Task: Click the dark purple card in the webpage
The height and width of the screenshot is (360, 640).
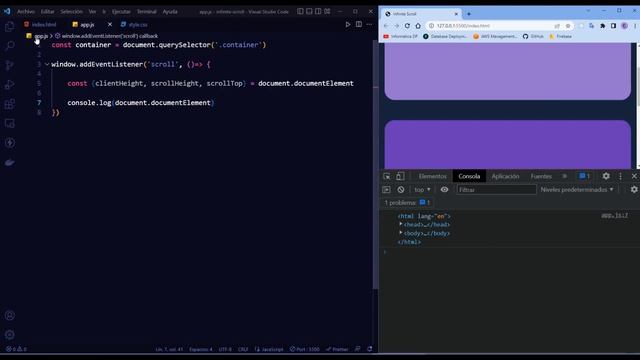Action: click(x=507, y=144)
